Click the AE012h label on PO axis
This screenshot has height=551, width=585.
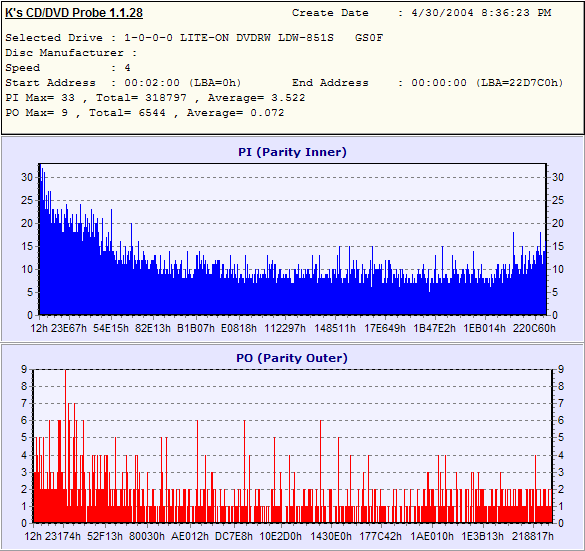[x=190, y=536]
